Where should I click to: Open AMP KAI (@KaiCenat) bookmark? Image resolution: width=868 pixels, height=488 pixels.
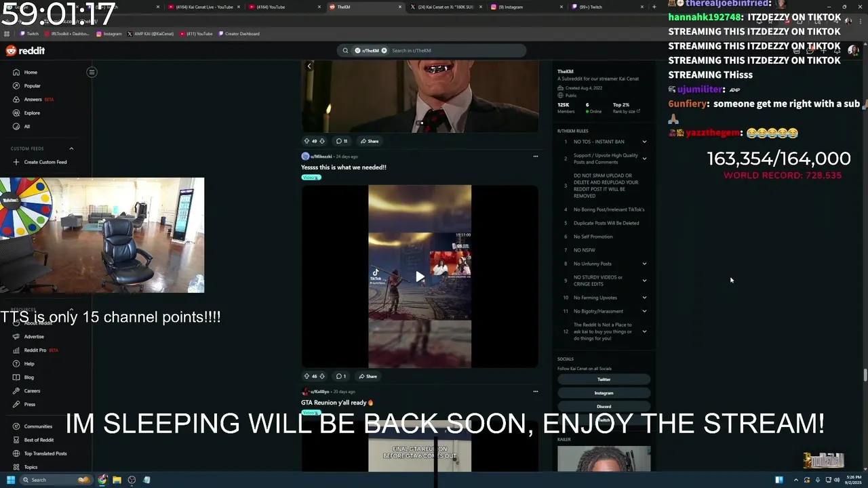tap(151, 34)
